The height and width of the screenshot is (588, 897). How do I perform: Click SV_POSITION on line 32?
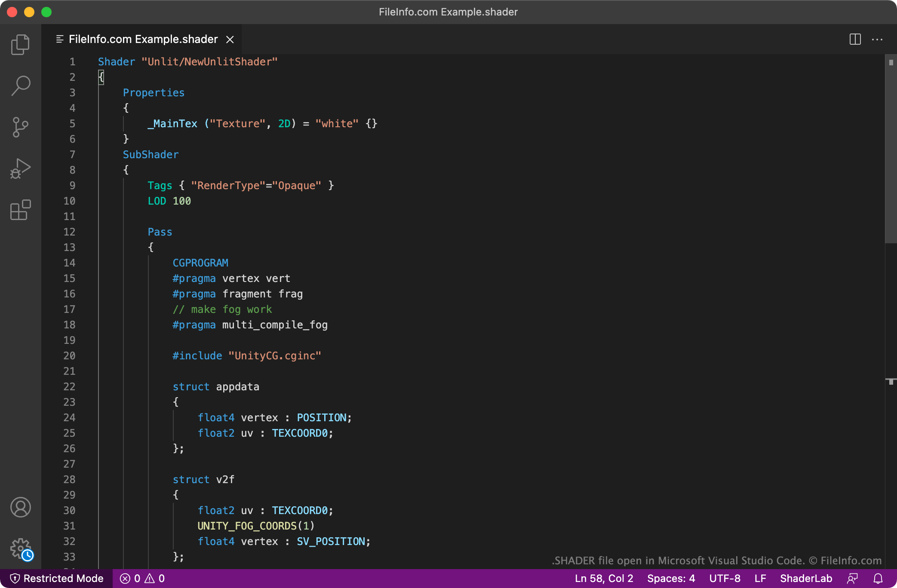[x=331, y=542]
